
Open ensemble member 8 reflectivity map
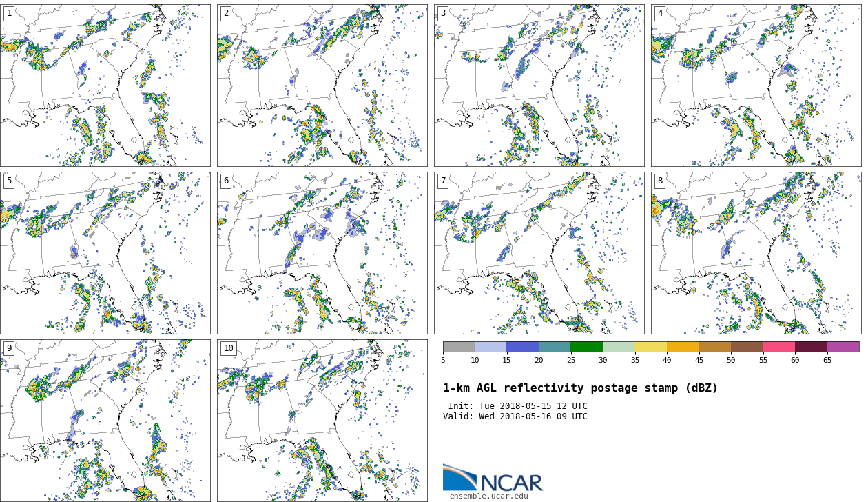756,253
